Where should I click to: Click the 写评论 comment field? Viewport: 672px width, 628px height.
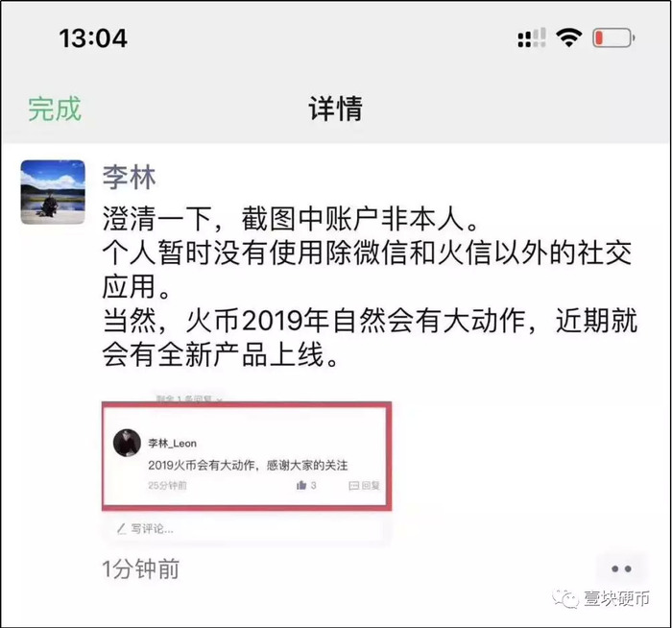click(246, 529)
